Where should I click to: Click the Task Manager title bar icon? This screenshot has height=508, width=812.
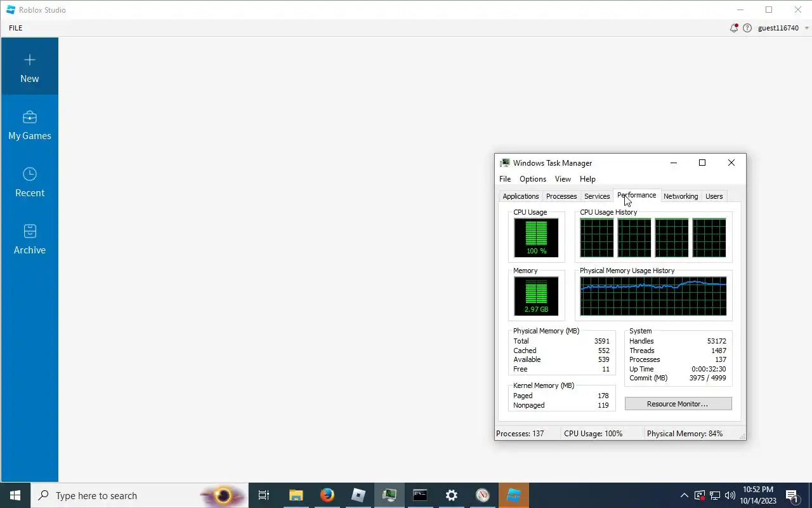(x=505, y=163)
